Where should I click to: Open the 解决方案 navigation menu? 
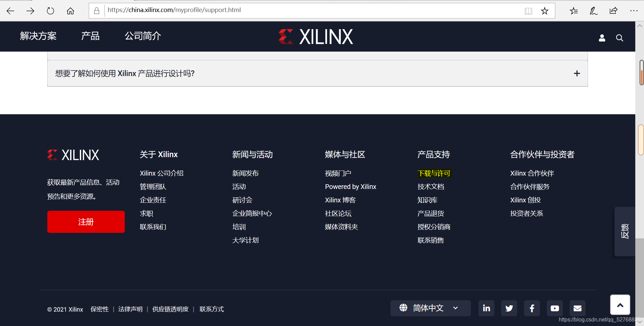click(38, 36)
